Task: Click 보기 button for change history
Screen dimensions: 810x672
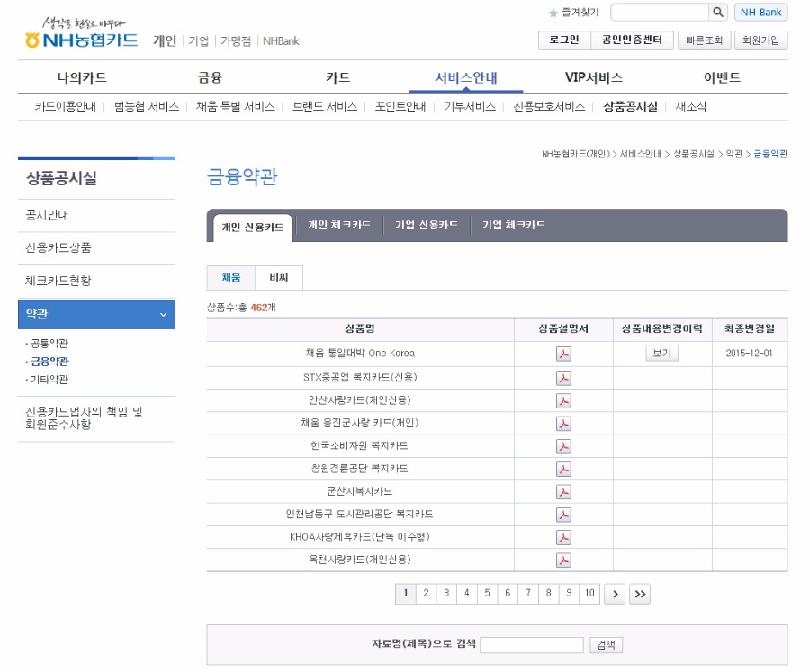Action: [661, 354]
